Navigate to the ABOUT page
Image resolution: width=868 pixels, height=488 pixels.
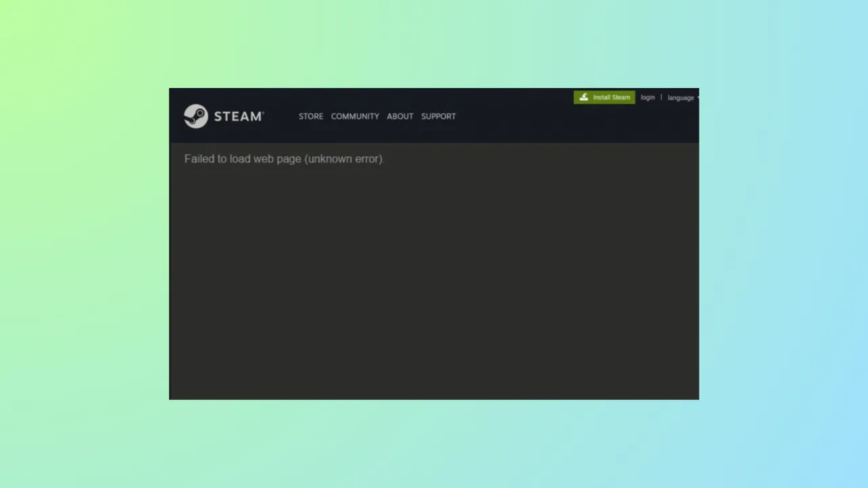(400, 116)
